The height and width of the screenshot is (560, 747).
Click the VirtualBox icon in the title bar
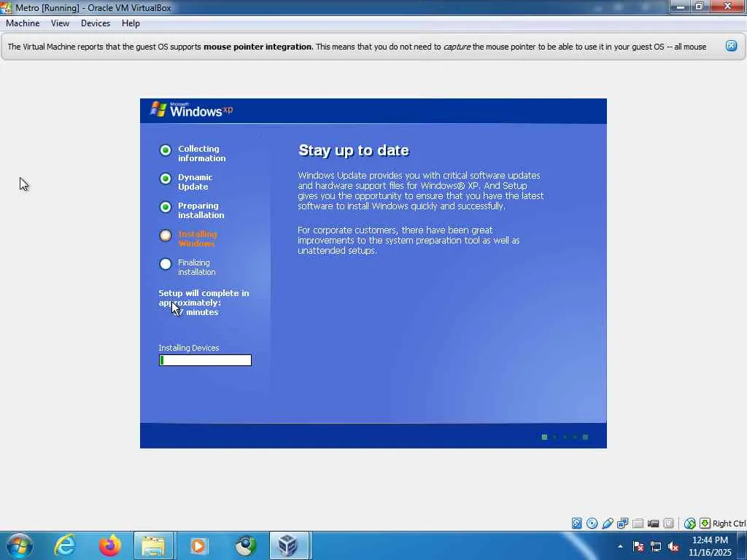point(6,7)
